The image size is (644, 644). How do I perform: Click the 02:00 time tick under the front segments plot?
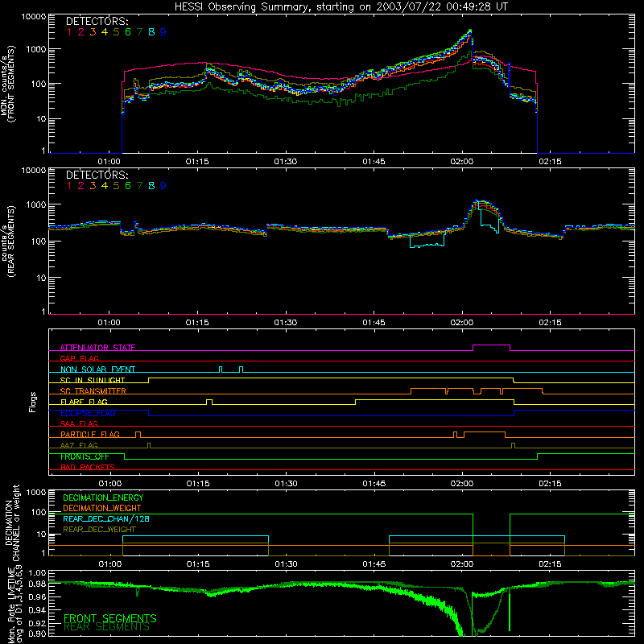461,162
